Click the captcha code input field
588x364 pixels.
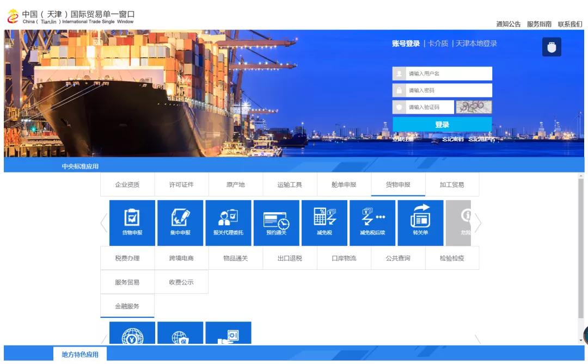click(x=423, y=107)
